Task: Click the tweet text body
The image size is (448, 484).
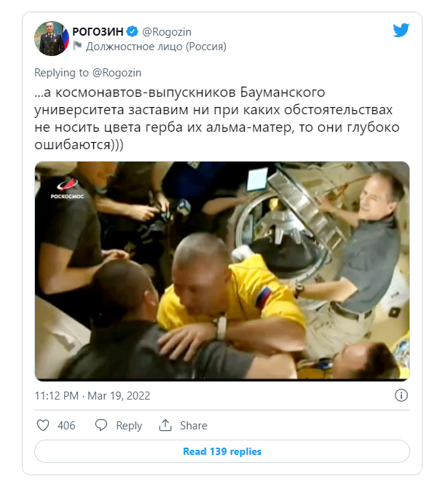Action: click(x=217, y=119)
